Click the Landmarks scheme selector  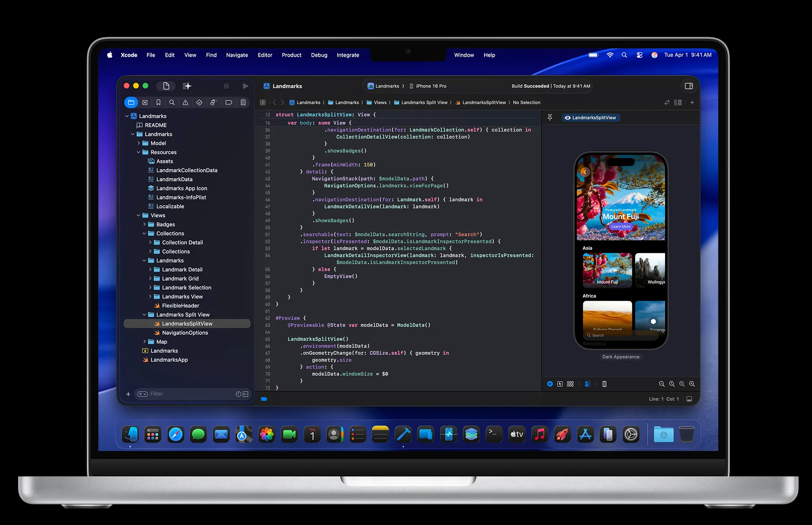383,86
